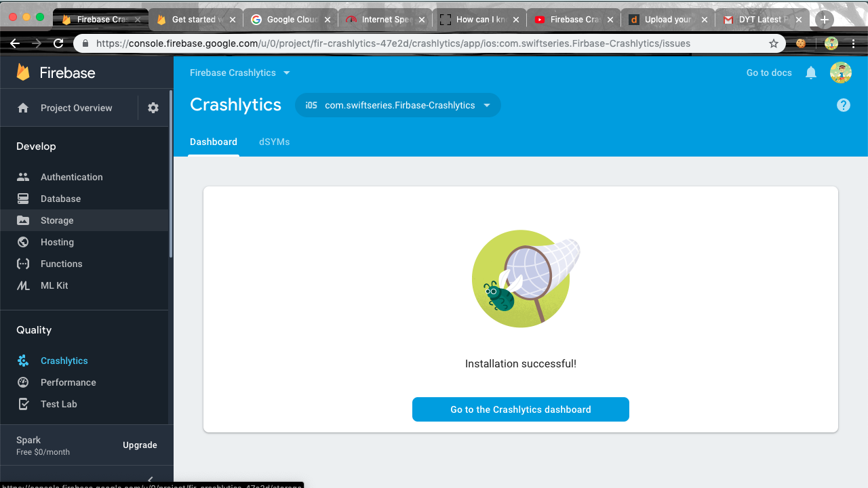Image resolution: width=868 pixels, height=488 pixels.
Task: Open user account avatar in header
Action: point(840,73)
